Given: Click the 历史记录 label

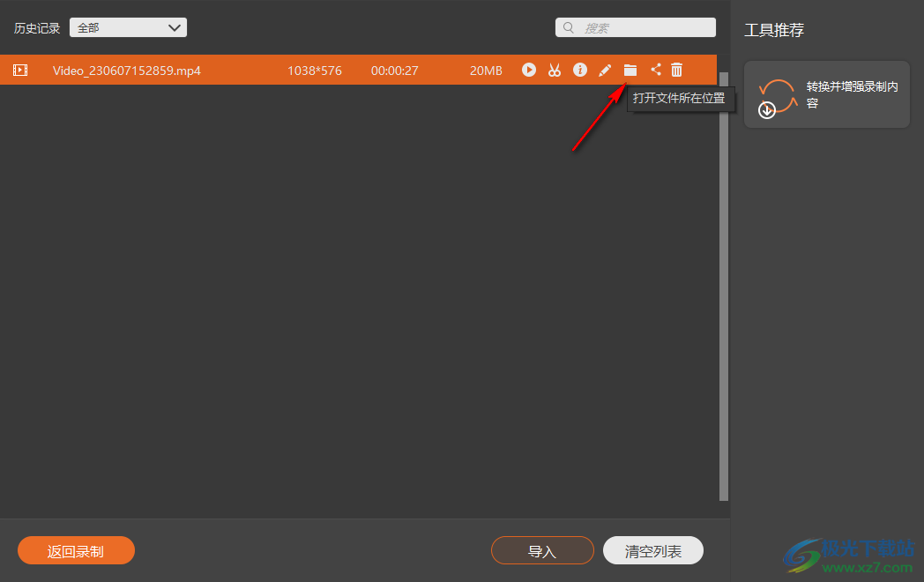Looking at the screenshot, I should click(x=37, y=28).
